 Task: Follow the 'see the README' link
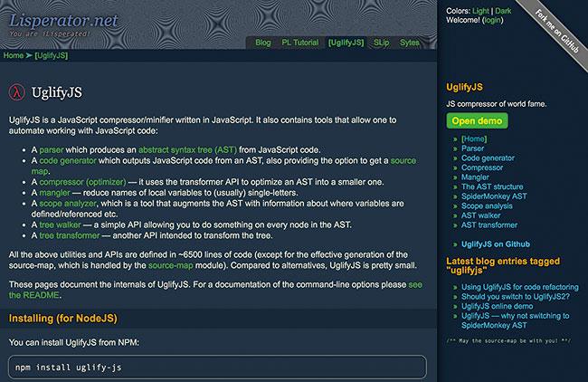click(415, 285)
